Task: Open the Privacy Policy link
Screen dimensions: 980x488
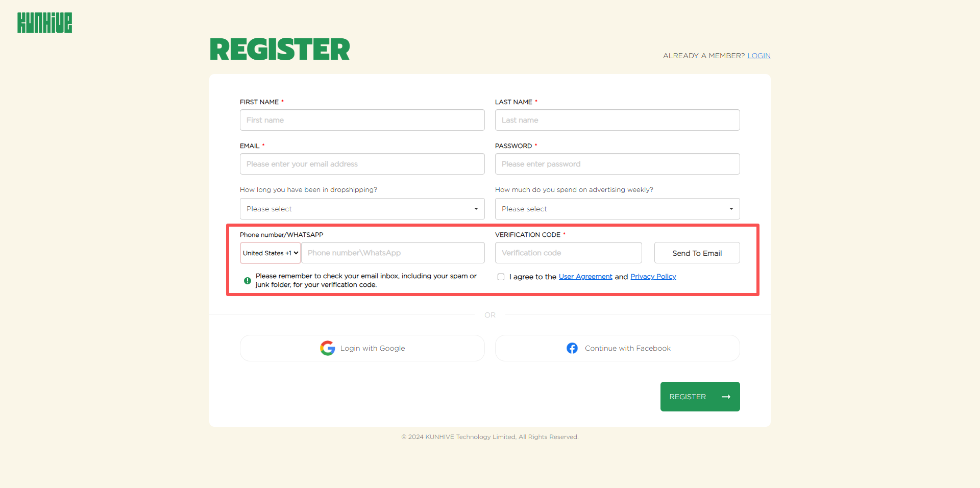Action: click(x=653, y=277)
